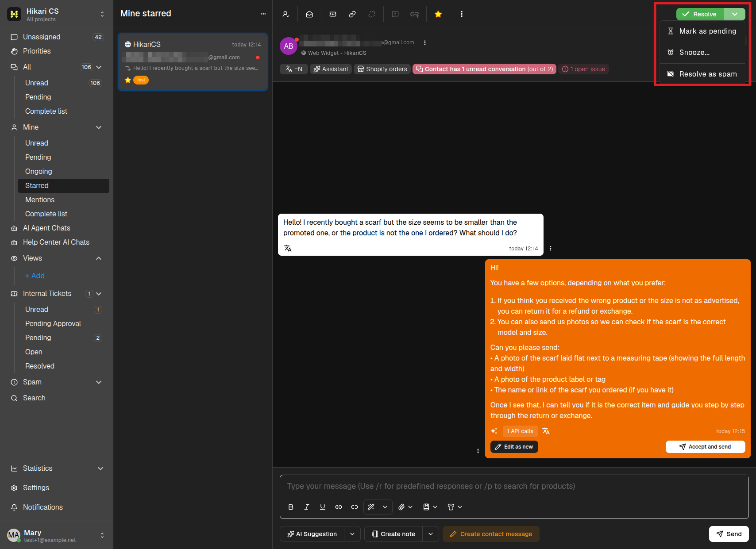Expand the magic wand dropdown arrow

[385, 507]
